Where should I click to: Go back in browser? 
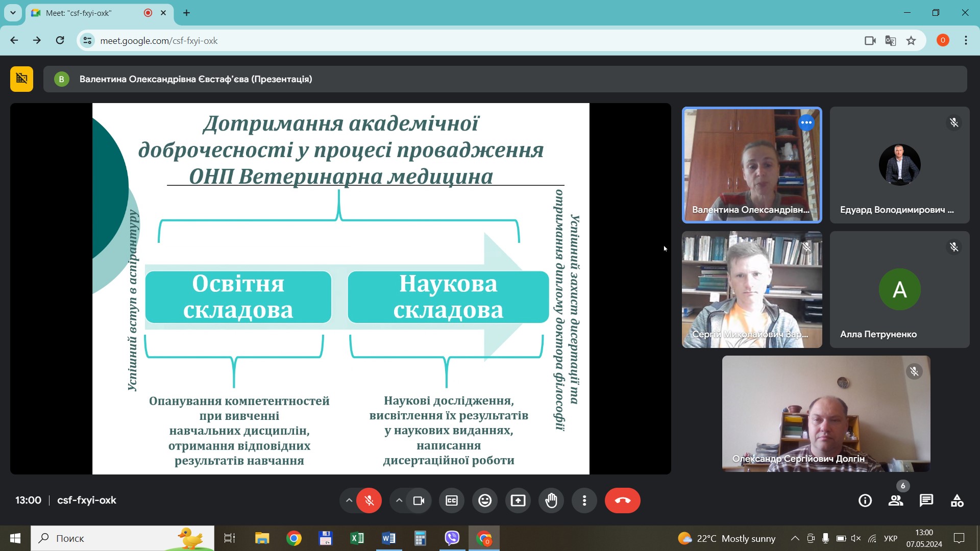point(14,40)
